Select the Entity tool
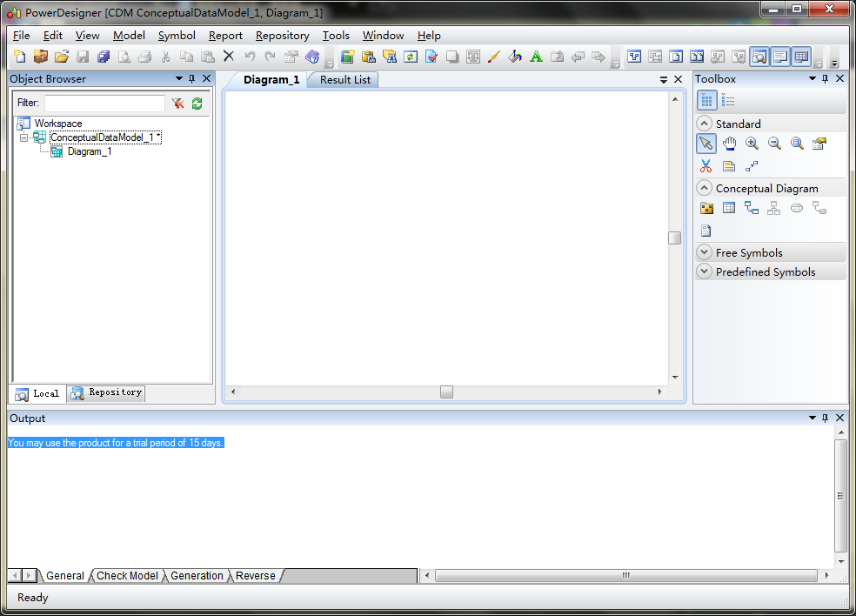 [729, 208]
